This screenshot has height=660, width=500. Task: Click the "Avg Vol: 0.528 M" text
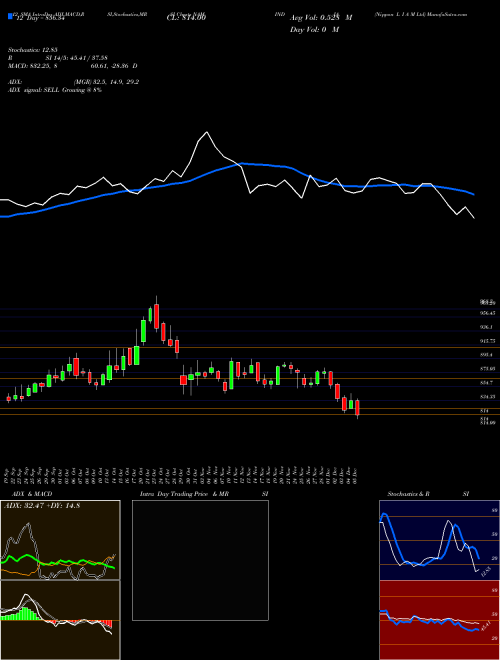(x=321, y=18)
